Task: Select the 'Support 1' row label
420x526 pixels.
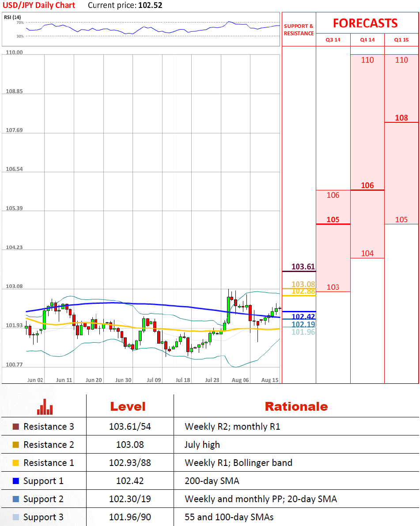Action: tap(43, 481)
